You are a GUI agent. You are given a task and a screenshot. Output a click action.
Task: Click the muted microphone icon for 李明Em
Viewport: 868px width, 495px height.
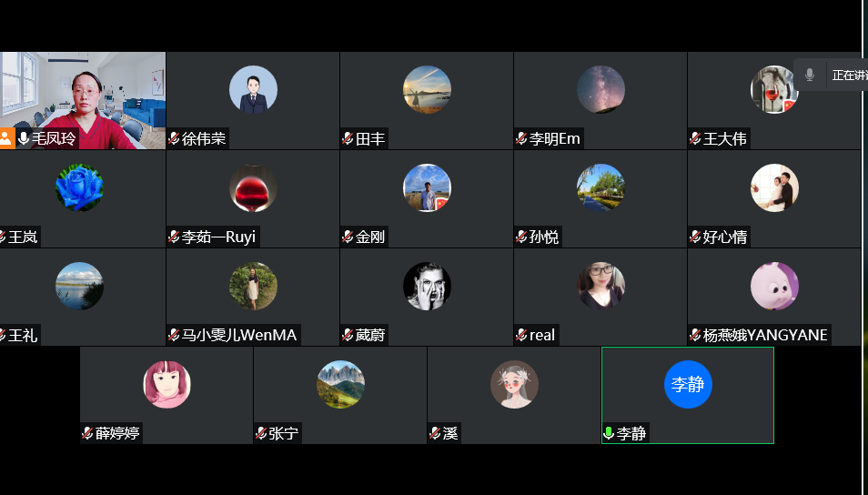(x=521, y=139)
